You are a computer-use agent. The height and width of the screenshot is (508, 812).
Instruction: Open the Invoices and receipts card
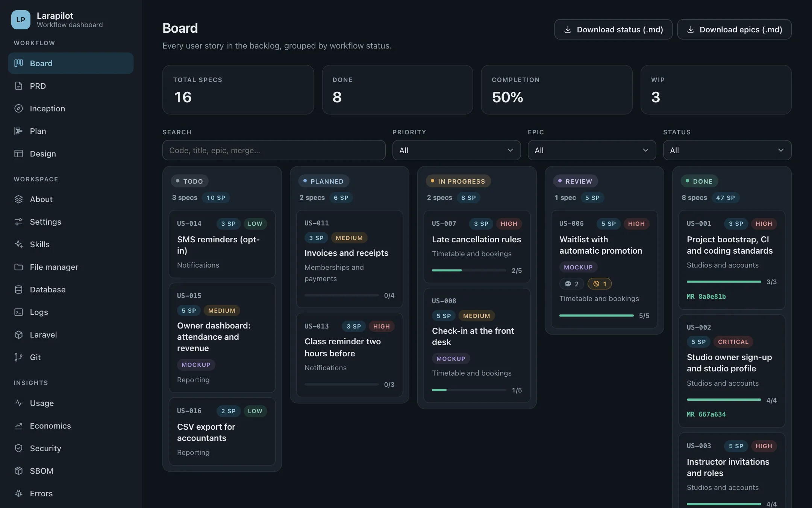click(x=349, y=259)
